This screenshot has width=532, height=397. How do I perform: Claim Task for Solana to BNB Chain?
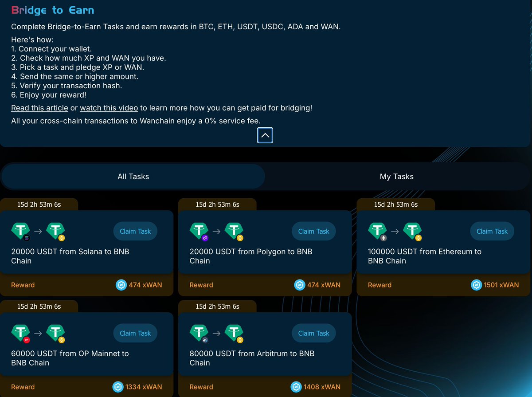click(135, 231)
